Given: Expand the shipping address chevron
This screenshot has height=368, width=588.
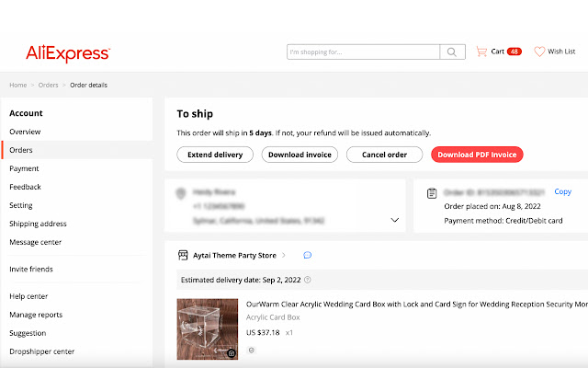Looking at the screenshot, I should 394,220.
